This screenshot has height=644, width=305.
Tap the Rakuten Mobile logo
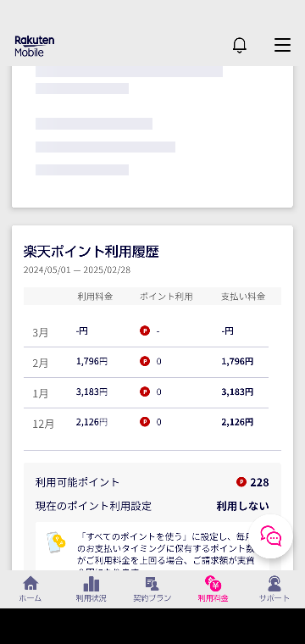pos(35,46)
